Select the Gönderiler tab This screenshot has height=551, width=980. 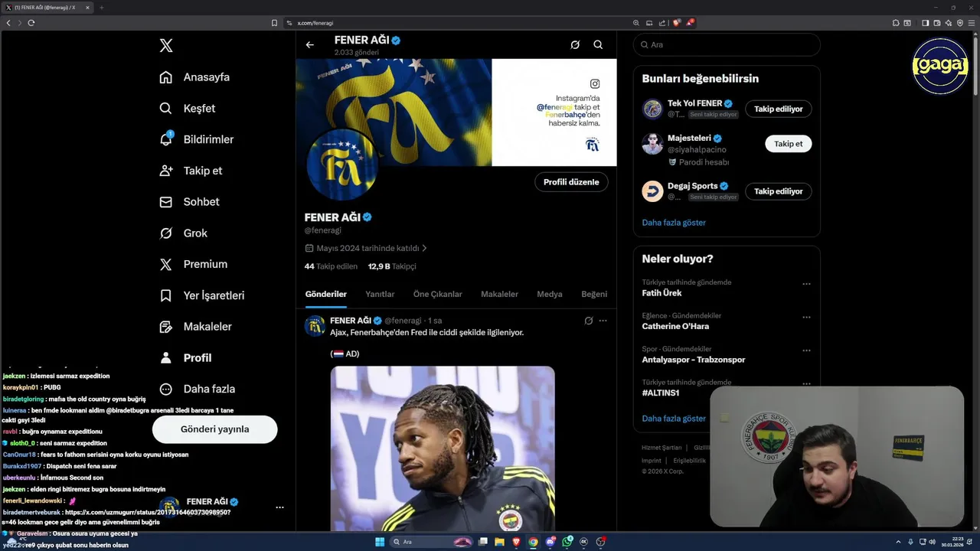[326, 294]
